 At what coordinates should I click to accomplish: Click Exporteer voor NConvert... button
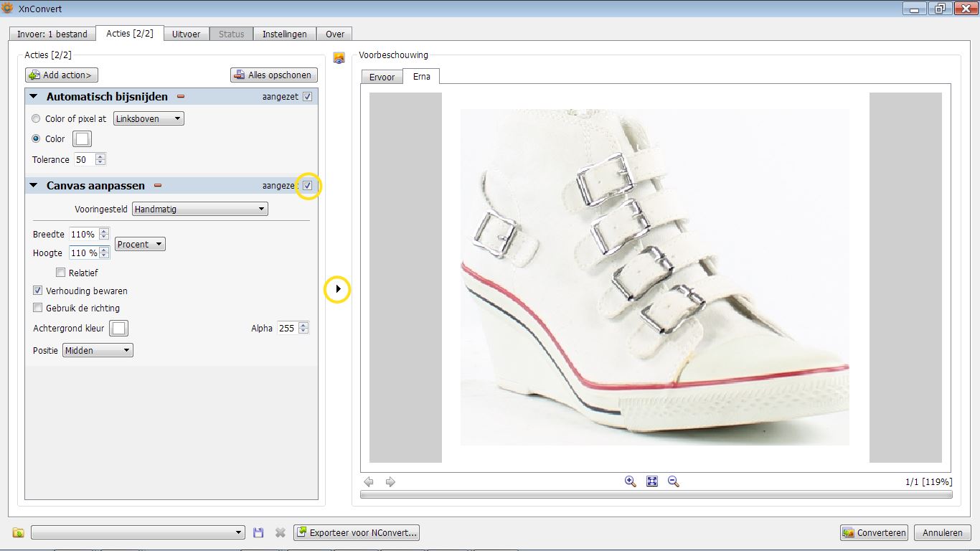coord(357,533)
